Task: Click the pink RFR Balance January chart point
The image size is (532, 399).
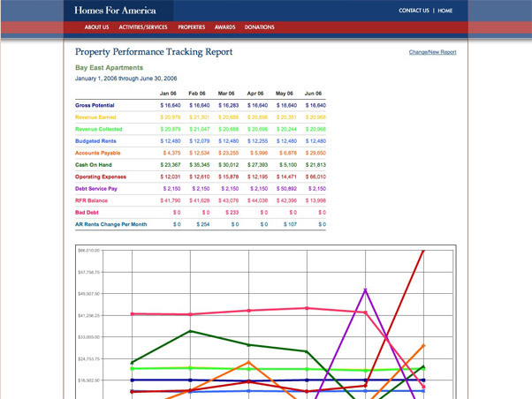Action: coord(132,314)
